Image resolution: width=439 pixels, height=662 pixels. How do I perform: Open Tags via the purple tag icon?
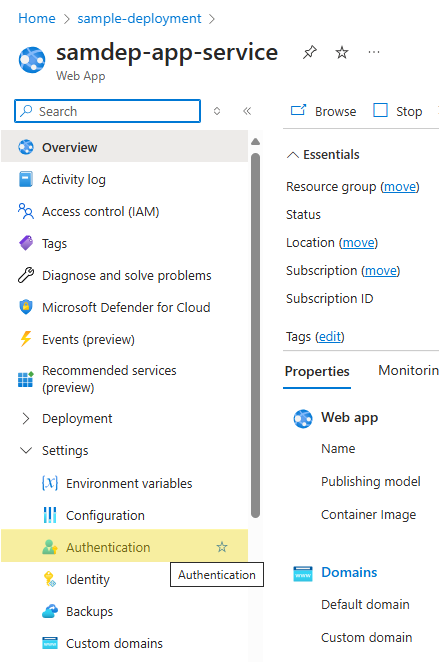[x=26, y=243]
